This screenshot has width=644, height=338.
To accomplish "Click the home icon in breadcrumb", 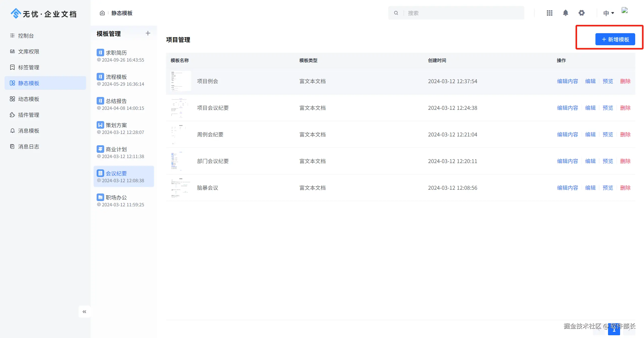I will pos(102,13).
